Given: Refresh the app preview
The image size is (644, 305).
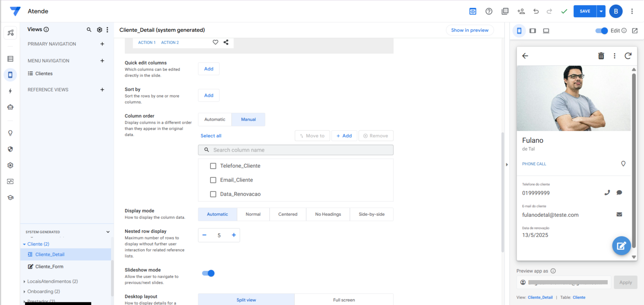Looking at the screenshot, I should click(x=628, y=56).
